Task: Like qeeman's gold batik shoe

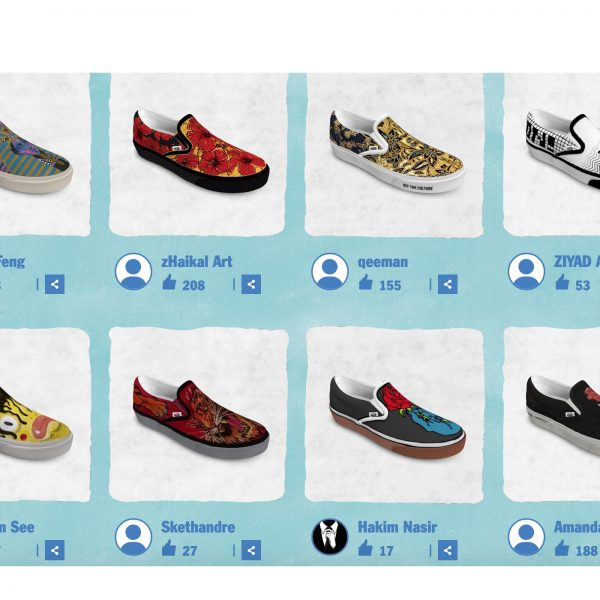Action: click(x=366, y=282)
